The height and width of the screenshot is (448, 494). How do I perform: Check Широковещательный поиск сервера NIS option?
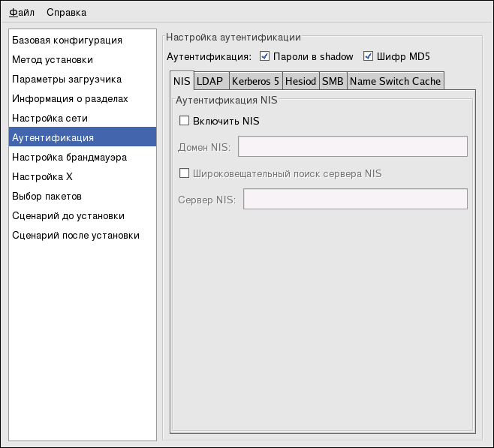185,173
